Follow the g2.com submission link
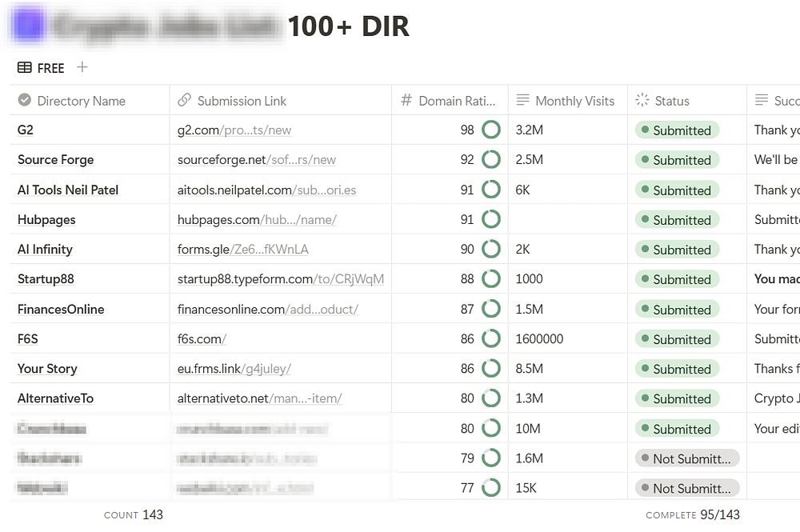 [234, 130]
